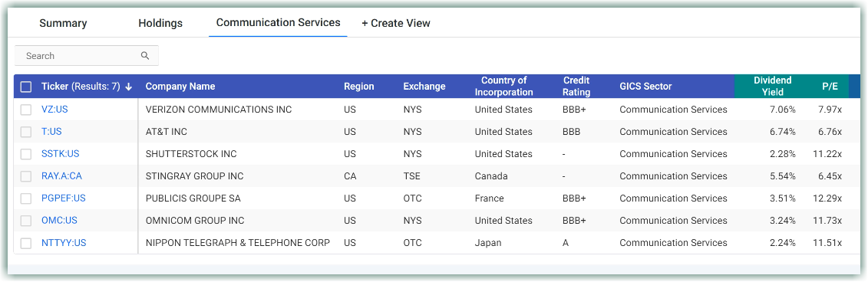The image size is (868, 282).
Task: Focus the Search input field
Action: pyautogui.click(x=87, y=56)
